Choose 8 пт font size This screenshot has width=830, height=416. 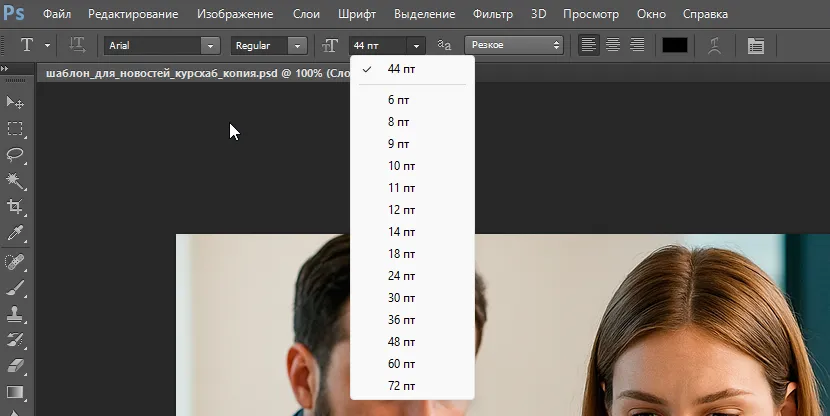tap(412, 122)
